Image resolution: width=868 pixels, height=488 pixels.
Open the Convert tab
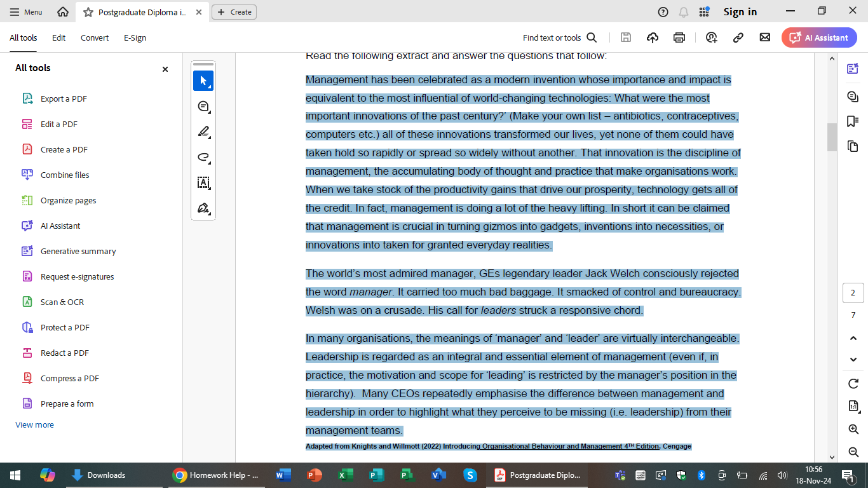click(x=95, y=37)
